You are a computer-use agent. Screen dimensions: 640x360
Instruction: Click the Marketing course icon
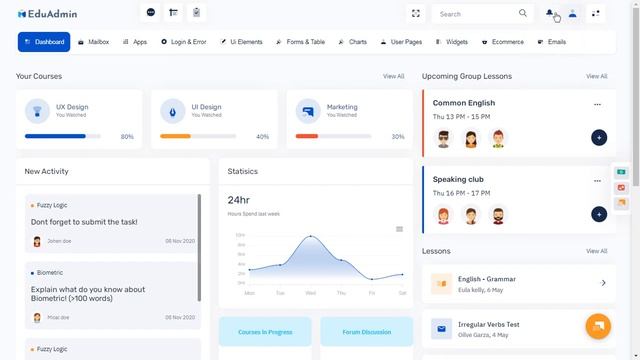[308, 111]
